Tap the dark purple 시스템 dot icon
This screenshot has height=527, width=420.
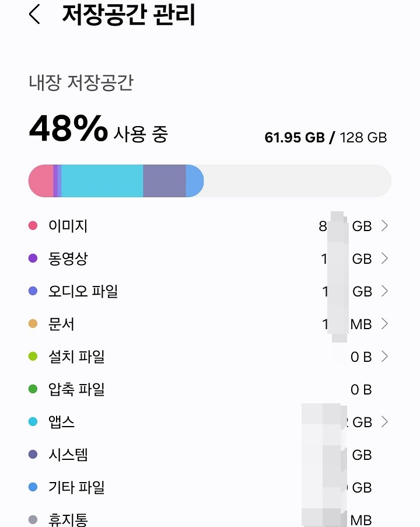pyautogui.click(x=33, y=455)
